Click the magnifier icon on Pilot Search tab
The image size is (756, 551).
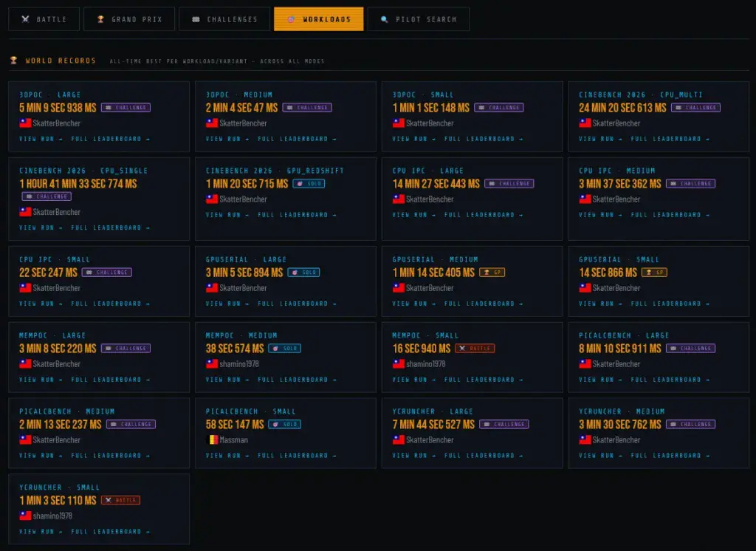tap(384, 19)
